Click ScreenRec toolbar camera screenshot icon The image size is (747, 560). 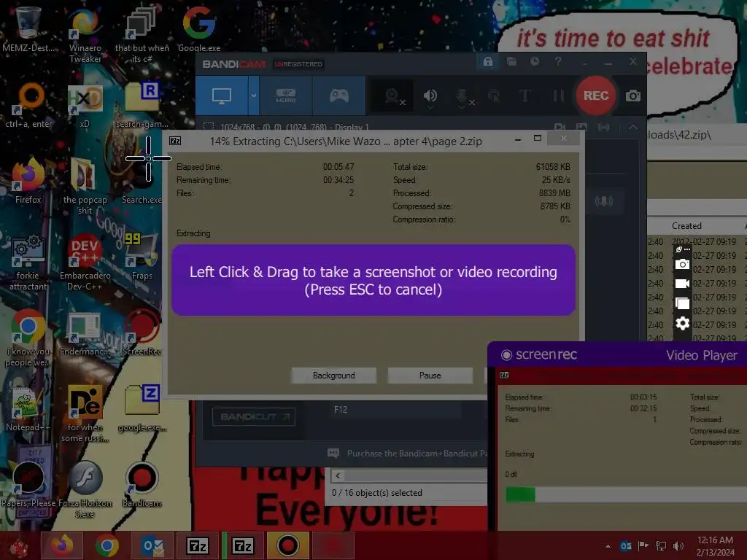[x=682, y=264]
